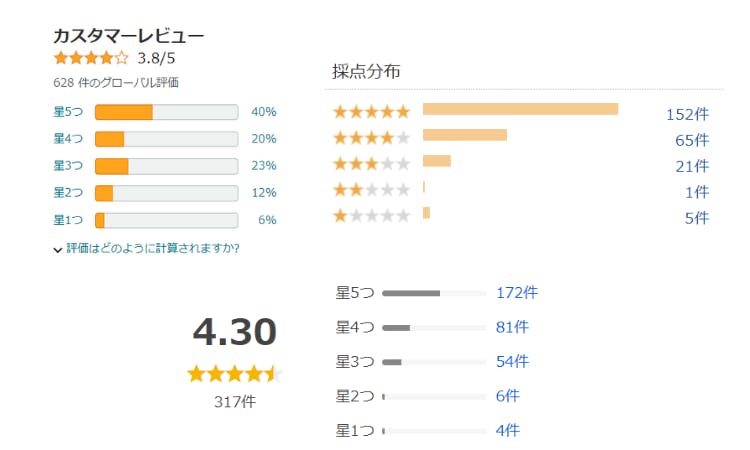750x450 pixels.
Task: Click the 3.8 customer review star rating
Action: [x=91, y=58]
